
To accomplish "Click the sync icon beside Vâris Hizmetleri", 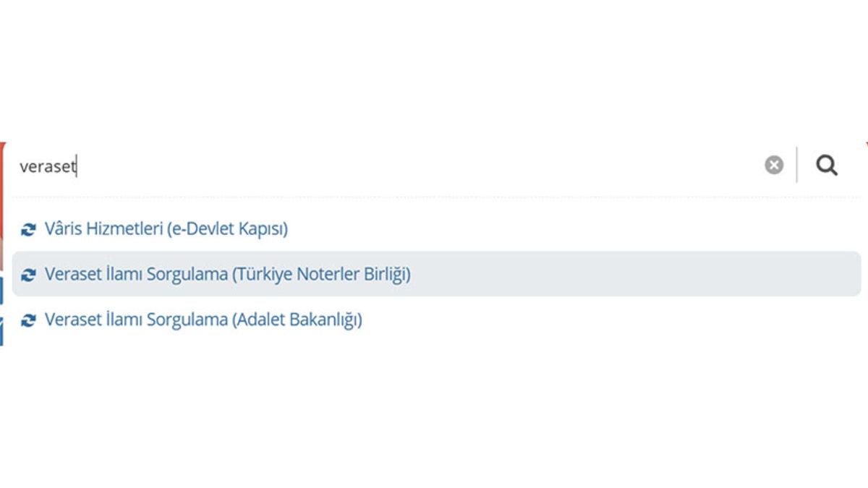I will [x=28, y=228].
